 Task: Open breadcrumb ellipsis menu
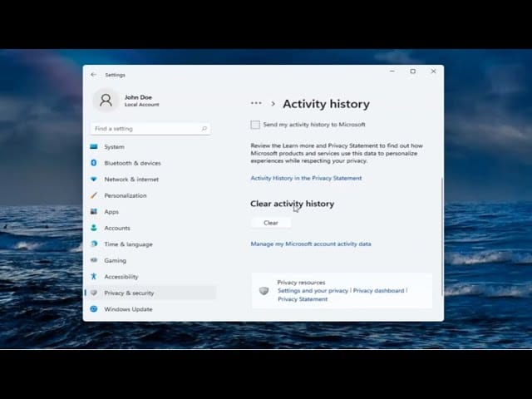(x=256, y=103)
